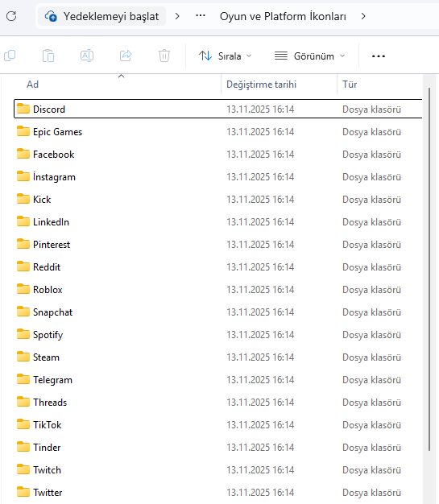The image size is (439, 504).
Task: Click LinkedIn row Dosya klasörü type
Action: tap(371, 221)
